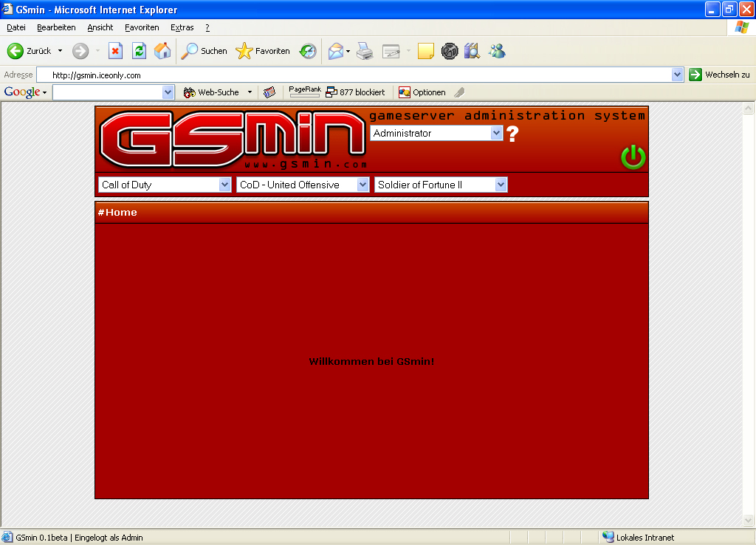Click the Willkommen bei GSmin! text
Screen dimensions: 756x545
coord(371,361)
